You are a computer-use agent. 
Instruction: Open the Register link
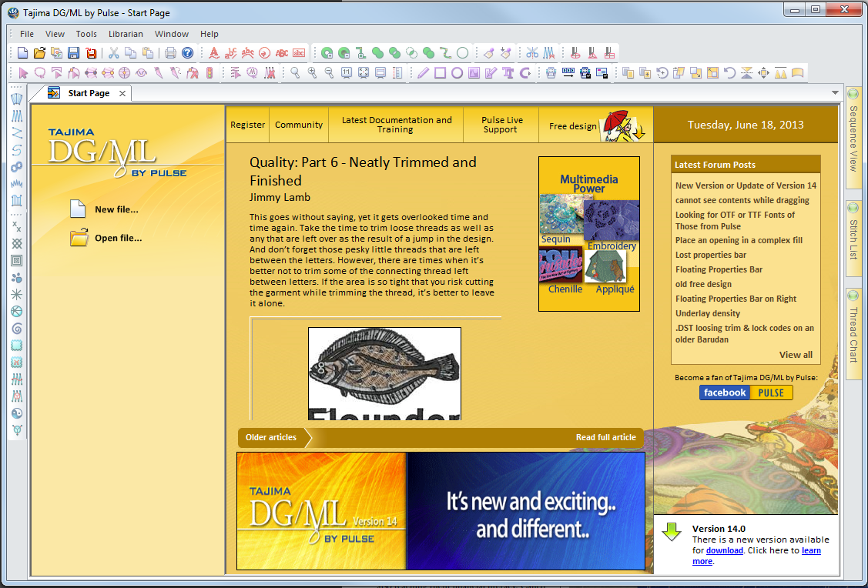click(247, 125)
